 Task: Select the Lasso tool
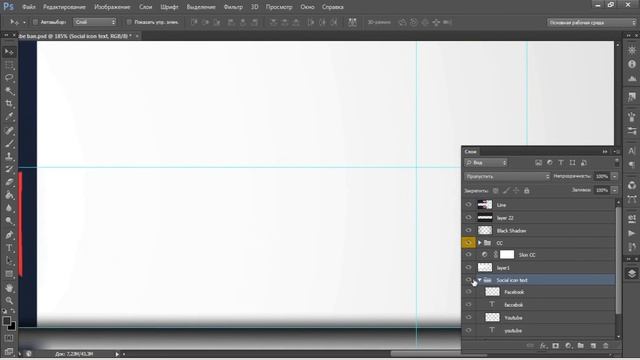coord(9,78)
